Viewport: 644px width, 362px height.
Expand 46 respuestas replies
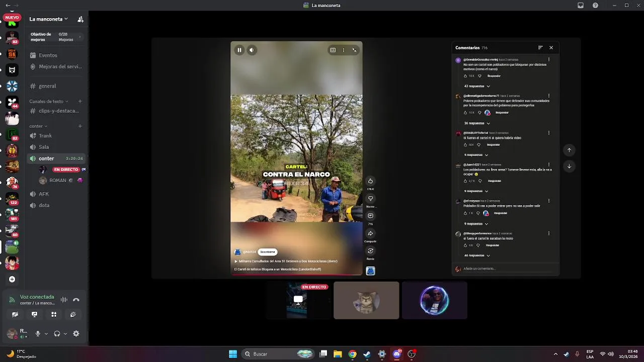pyautogui.click(x=476, y=255)
